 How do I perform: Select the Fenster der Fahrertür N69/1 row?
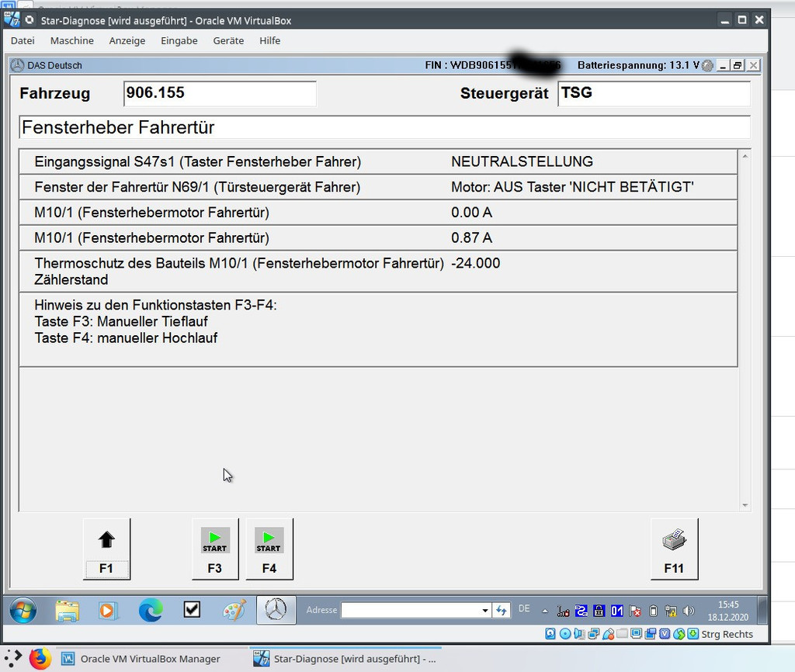click(x=378, y=187)
